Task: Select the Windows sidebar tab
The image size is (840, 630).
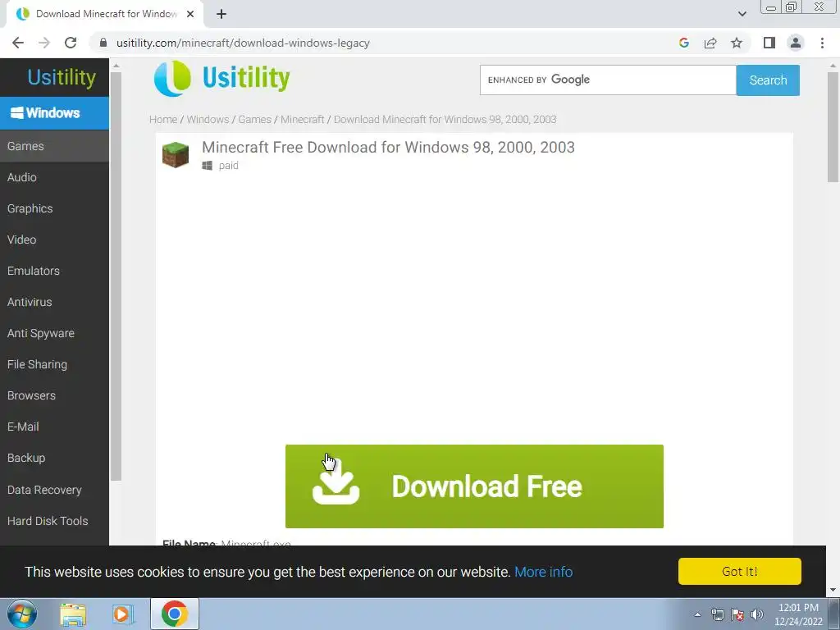Action: 54,113
